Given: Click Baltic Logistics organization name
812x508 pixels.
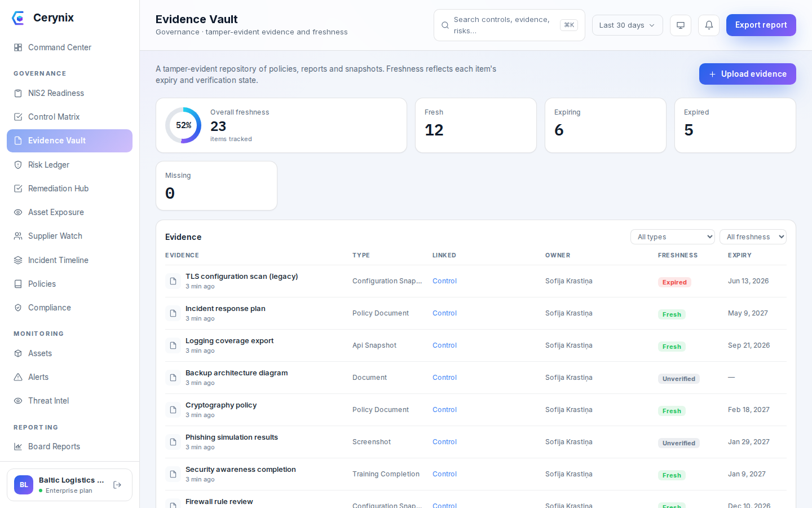Looking at the screenshot, I should [x=72, y=480].
